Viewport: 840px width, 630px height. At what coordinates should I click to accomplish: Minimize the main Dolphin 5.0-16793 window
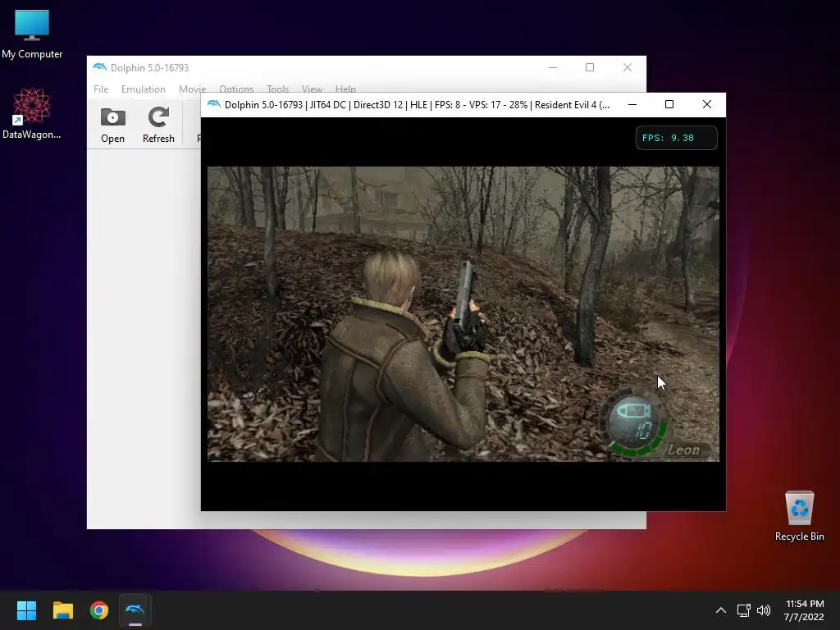point(553,67)
